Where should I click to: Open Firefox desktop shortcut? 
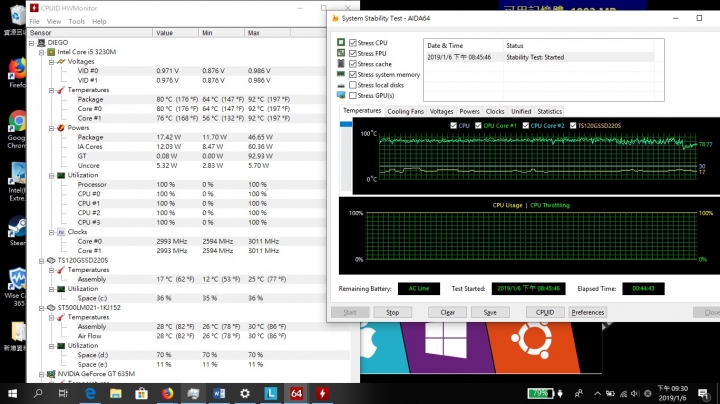(17, 72)
